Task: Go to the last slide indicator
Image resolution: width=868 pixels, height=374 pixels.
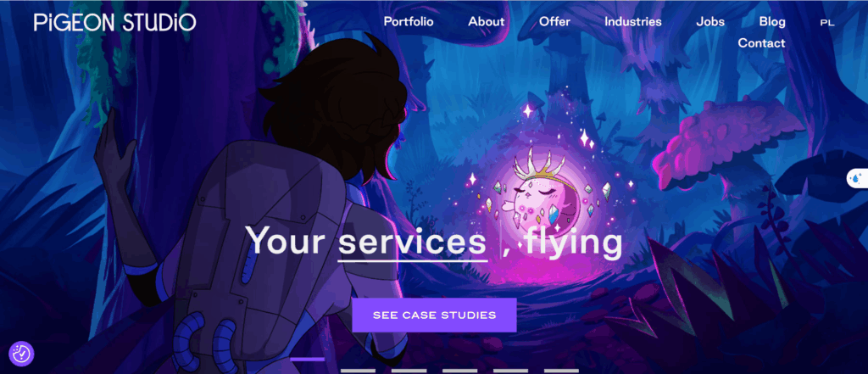Action: pyautogui.click(x=562, y=371)
